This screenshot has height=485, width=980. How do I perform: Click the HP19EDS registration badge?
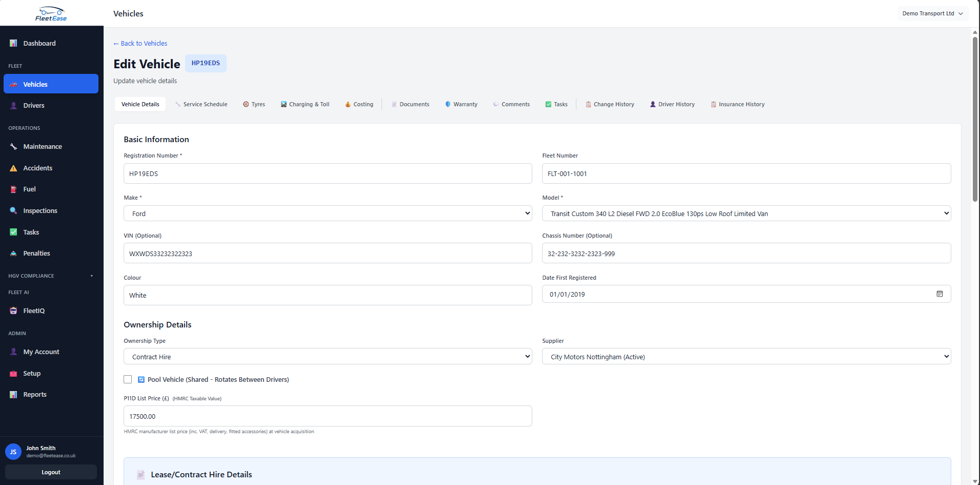point(206,63)
